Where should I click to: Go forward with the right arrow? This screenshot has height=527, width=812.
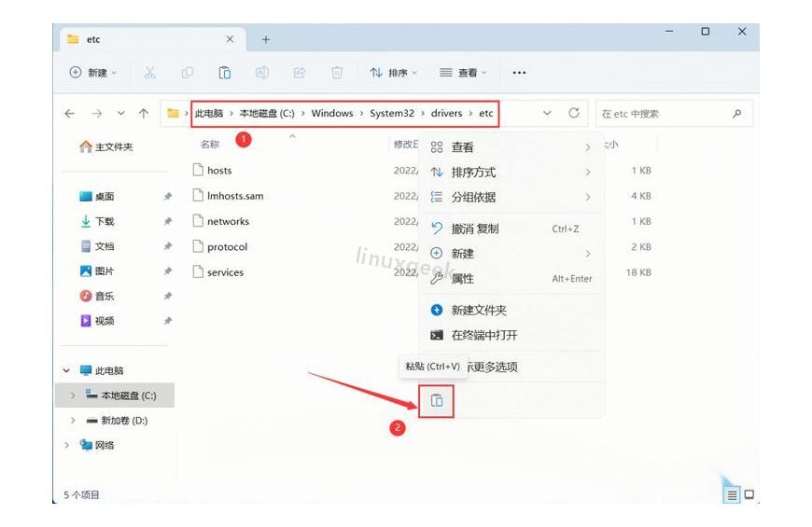[x=97, y=114]
